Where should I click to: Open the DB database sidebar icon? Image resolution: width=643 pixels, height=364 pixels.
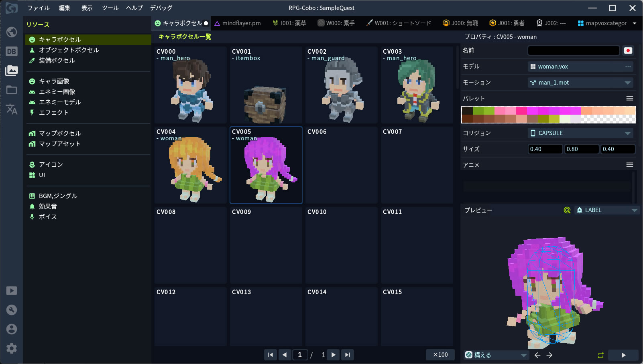pyautogui.click(x=11, y=51)
